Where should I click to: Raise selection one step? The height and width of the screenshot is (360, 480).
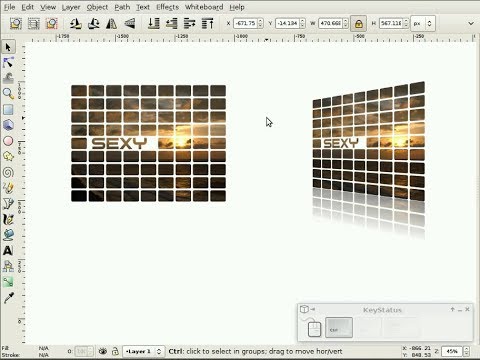coord(190,23)
